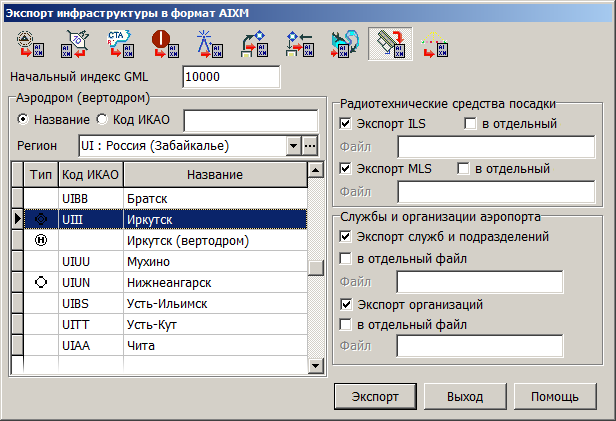This screenshot has width=616, height=421.
Task: Select the Название radio button
Action: tap(23, 119)
